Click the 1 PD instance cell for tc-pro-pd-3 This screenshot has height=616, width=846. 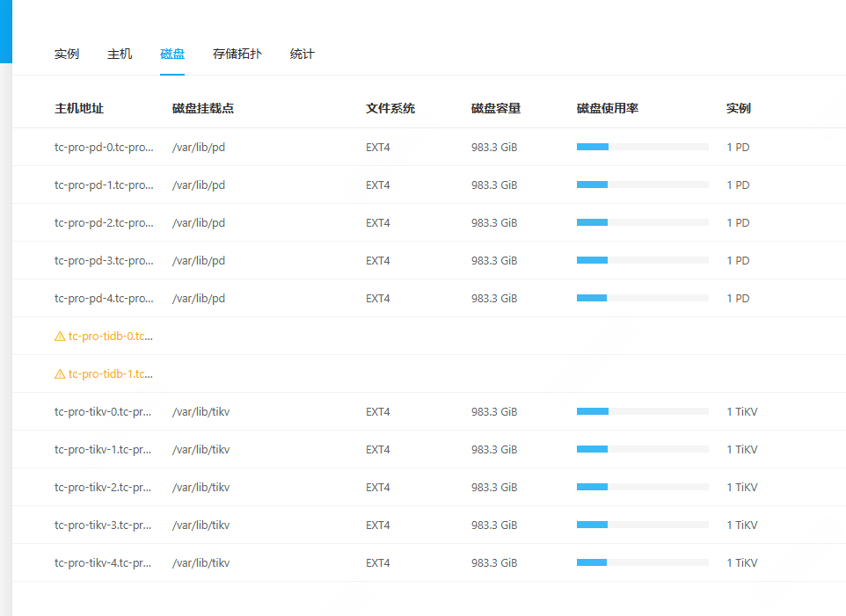click(738, 261)
